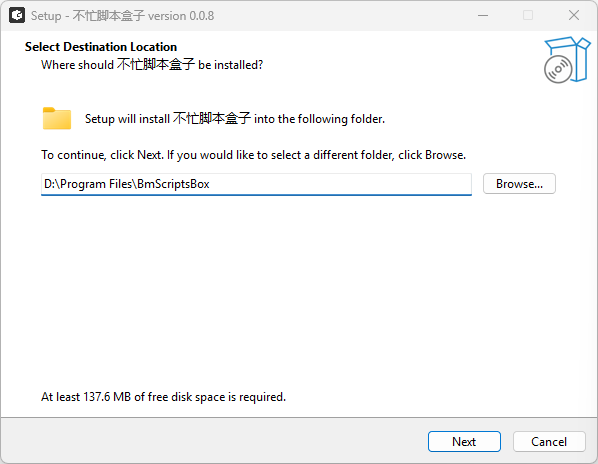
Task: Click the drive letter D: in the path field
Action: point(50,184)
